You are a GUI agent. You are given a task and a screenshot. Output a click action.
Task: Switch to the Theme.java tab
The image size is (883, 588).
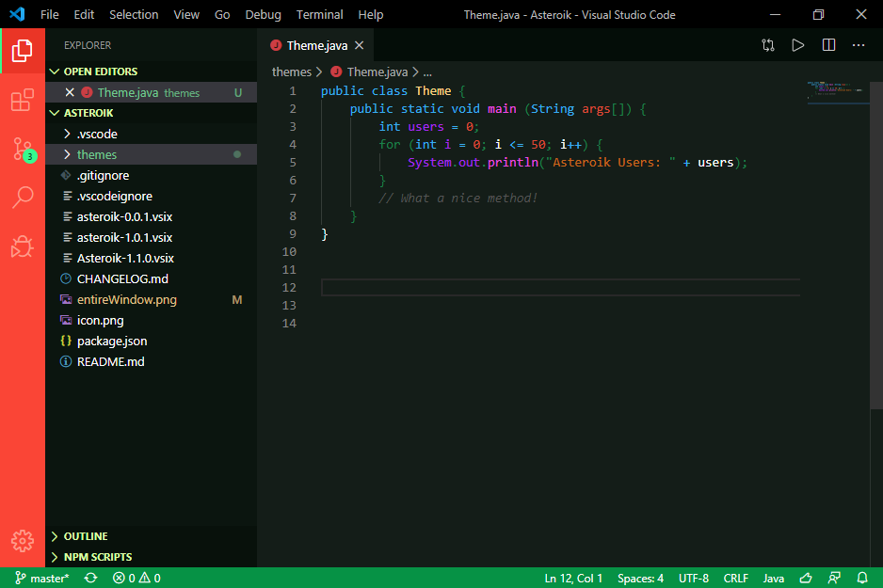tap(316, 45)
